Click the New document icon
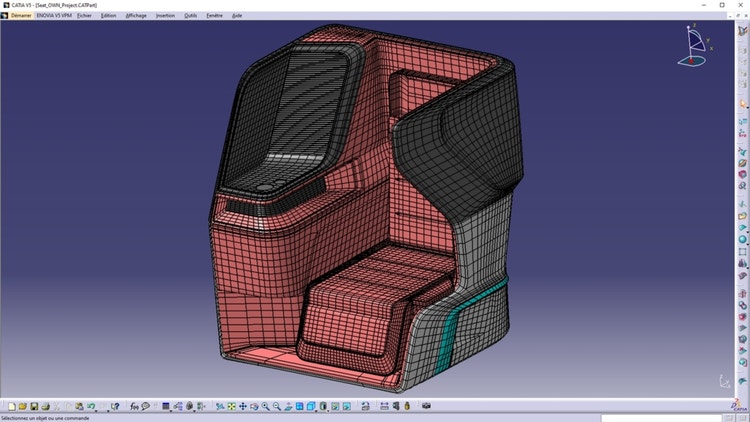750x422 pixels. tap(11, 407)
